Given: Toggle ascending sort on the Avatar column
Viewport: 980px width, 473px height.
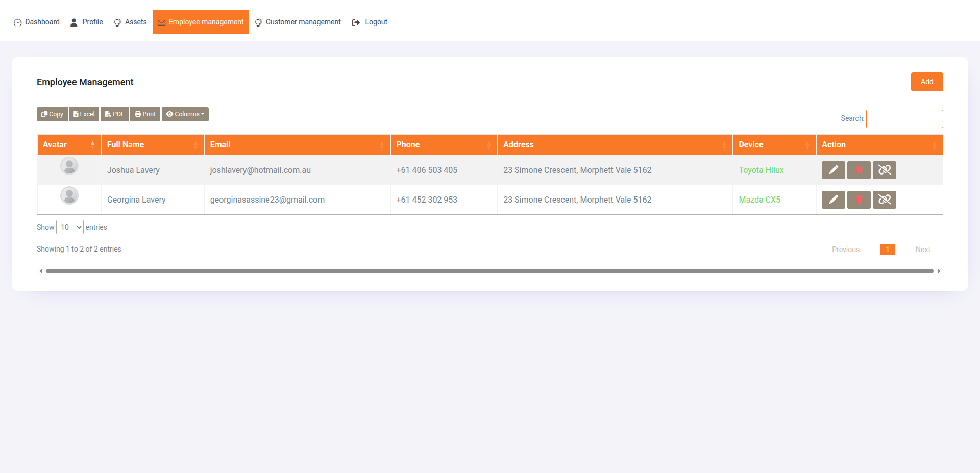Looking at the screenshot, I should click(x=93, y=144).
